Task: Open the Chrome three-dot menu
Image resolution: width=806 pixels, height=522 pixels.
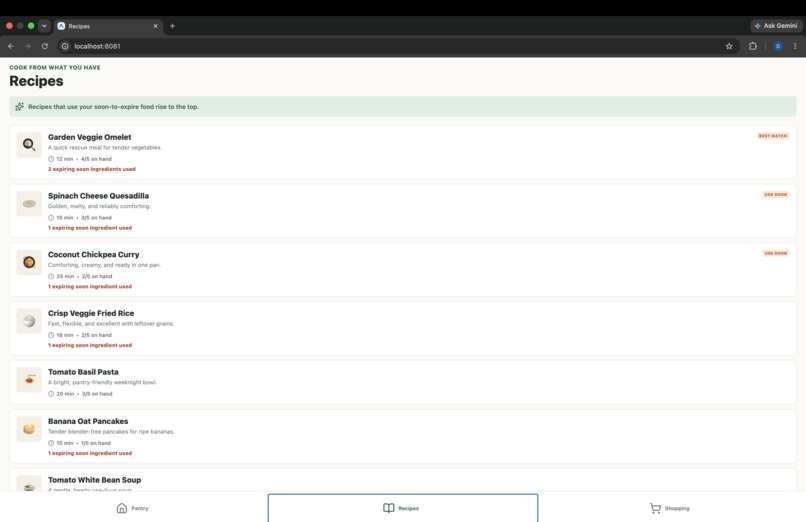Action: [795, 46]
